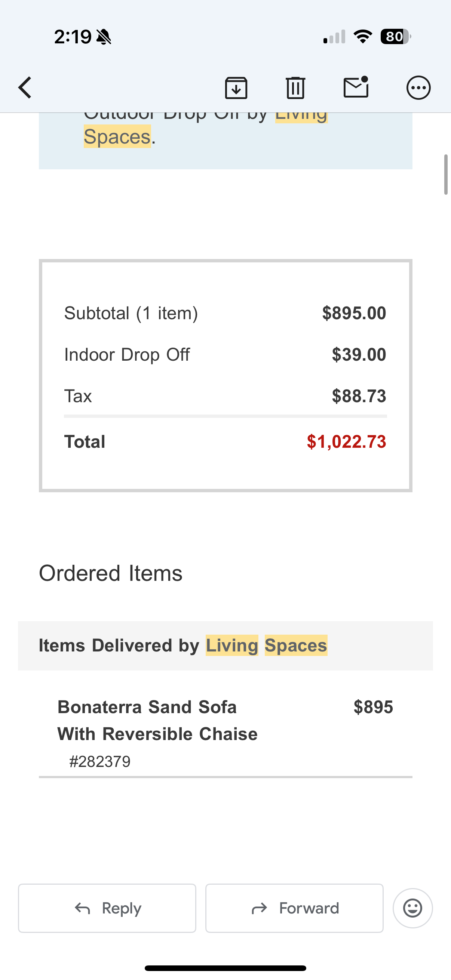Add an emoji reaction with smiley icon
451x980 pixels.
coord(412,908)
